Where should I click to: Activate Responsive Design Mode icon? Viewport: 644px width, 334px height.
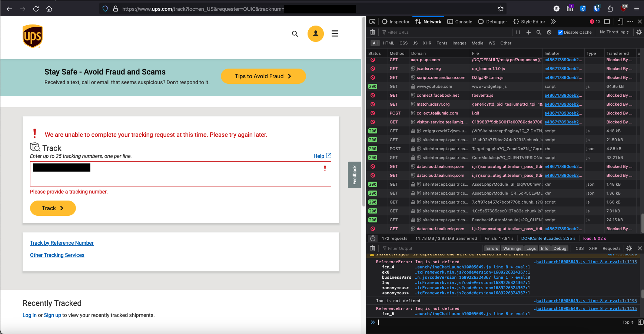coord(621,22)
